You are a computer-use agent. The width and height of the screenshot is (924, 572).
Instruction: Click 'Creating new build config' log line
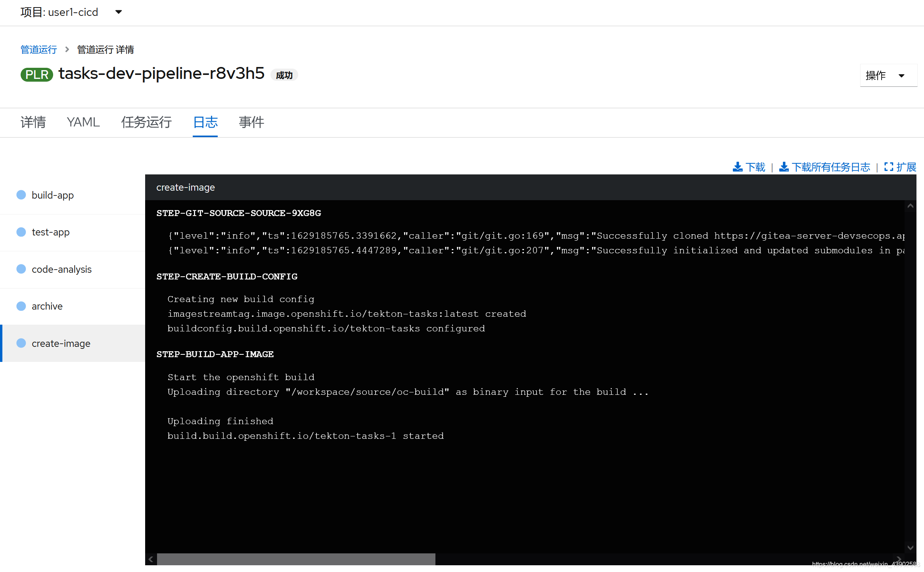pos(241,299)
